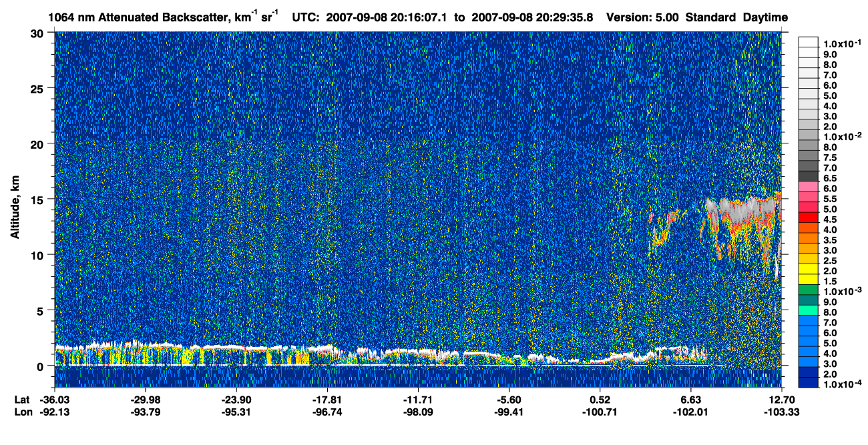Image resolution: width=868 pixels, height=445 pixels.
Task: Click longitude value -102.01
Action: coord(691,412)
